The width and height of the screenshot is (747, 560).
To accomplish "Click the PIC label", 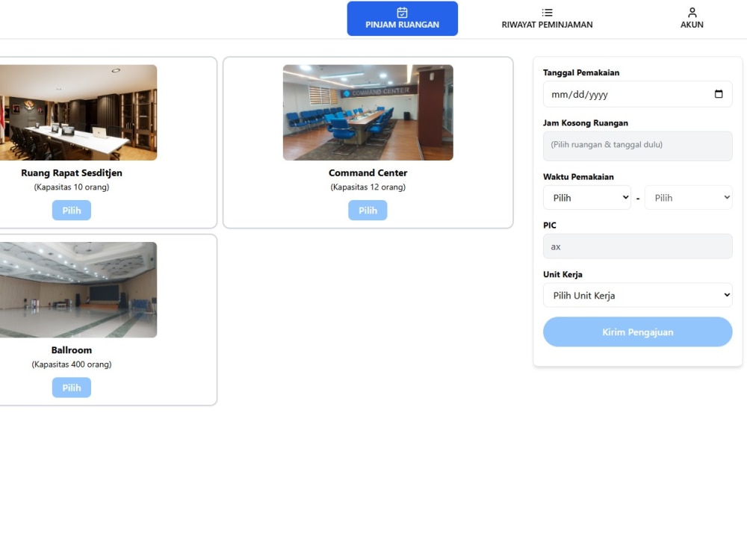I will 550,225.
